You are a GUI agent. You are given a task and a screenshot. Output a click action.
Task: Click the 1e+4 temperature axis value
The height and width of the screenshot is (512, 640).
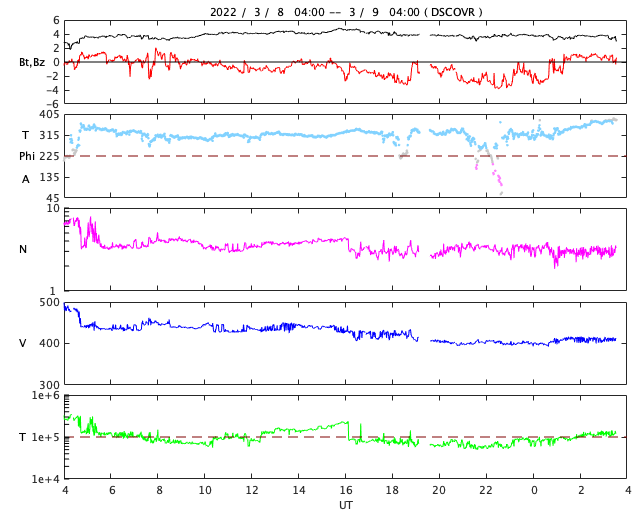point(46,479)
